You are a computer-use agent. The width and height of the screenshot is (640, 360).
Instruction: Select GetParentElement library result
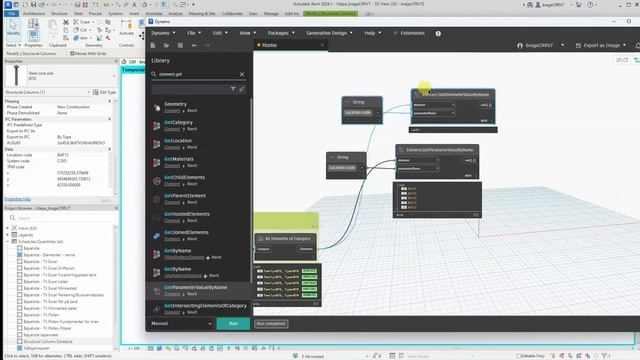coord(198,198)
